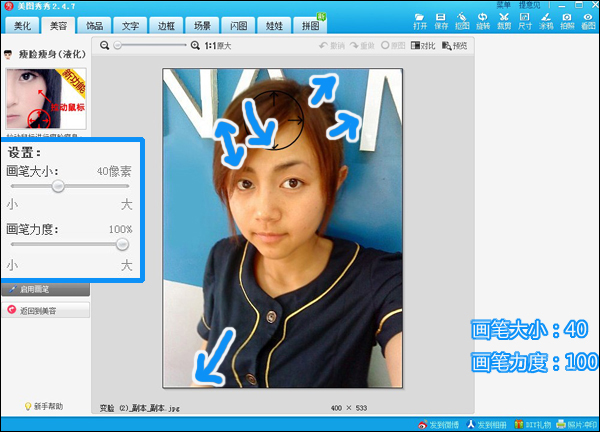The width and height of the screenshot is (600, 432).
Task: Click the 拍照 (Camera) icon
Action: (567, 21)
